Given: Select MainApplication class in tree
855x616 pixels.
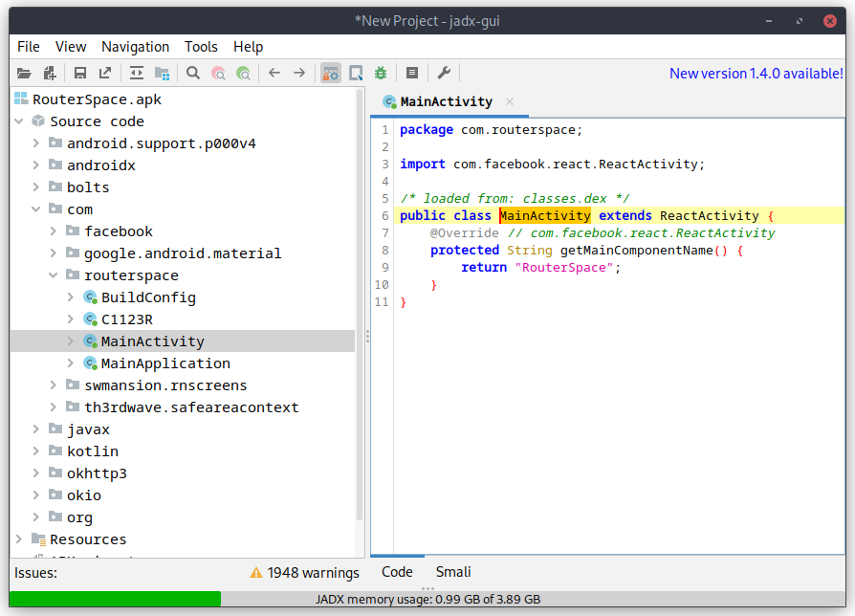Looking at the screenshot, I should click(x=165, y=363).
